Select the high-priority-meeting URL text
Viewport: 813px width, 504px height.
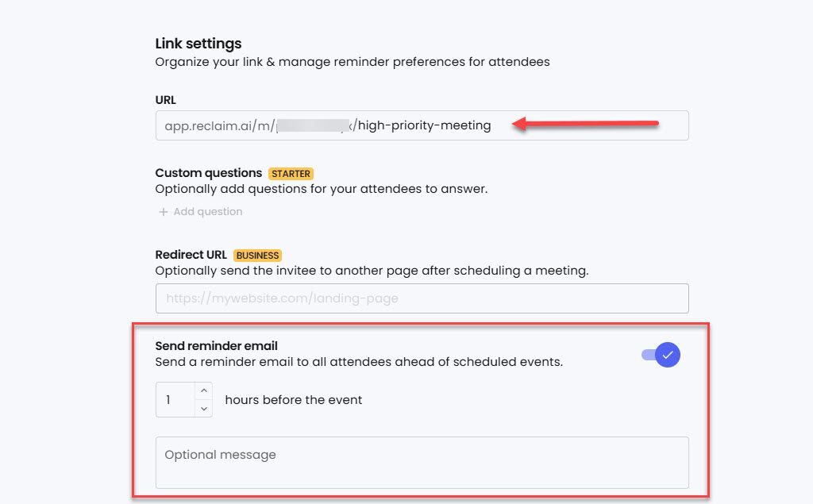pos(421,125)
